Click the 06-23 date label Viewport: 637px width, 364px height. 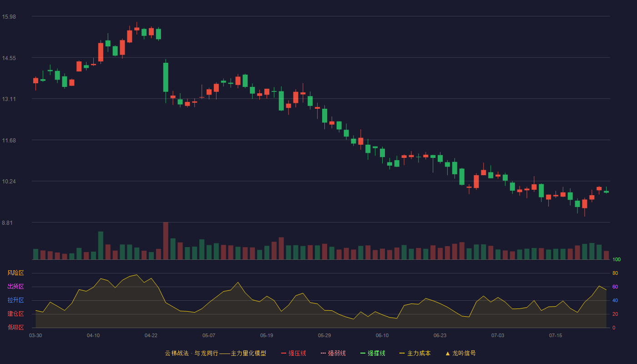(440, 335)
